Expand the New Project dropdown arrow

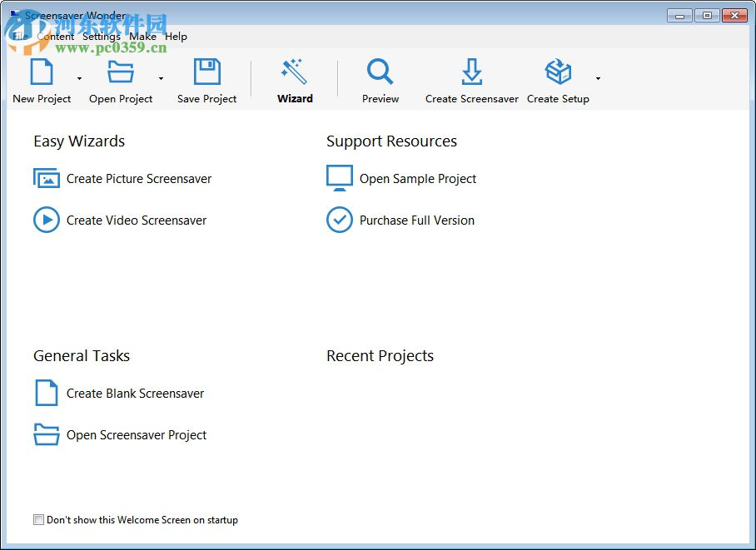pos(79,79)
